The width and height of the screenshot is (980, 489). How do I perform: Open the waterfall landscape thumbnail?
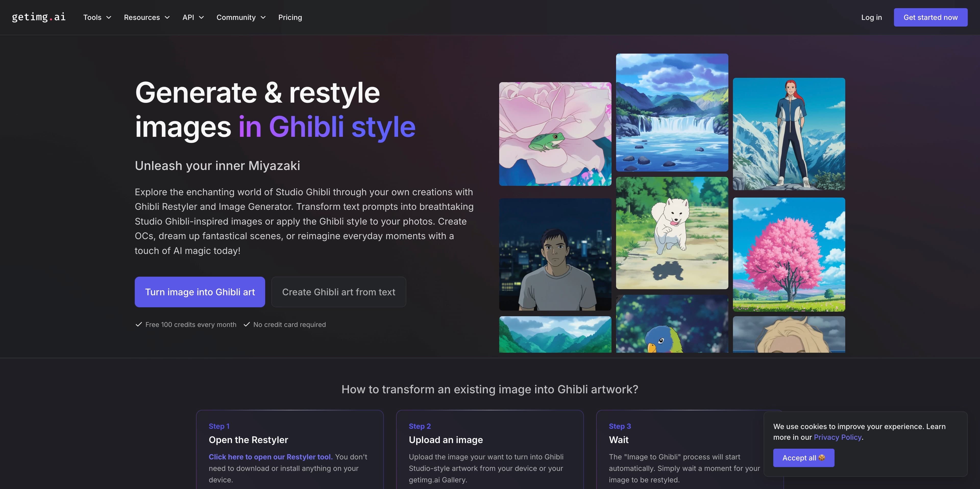click(672, 112)
